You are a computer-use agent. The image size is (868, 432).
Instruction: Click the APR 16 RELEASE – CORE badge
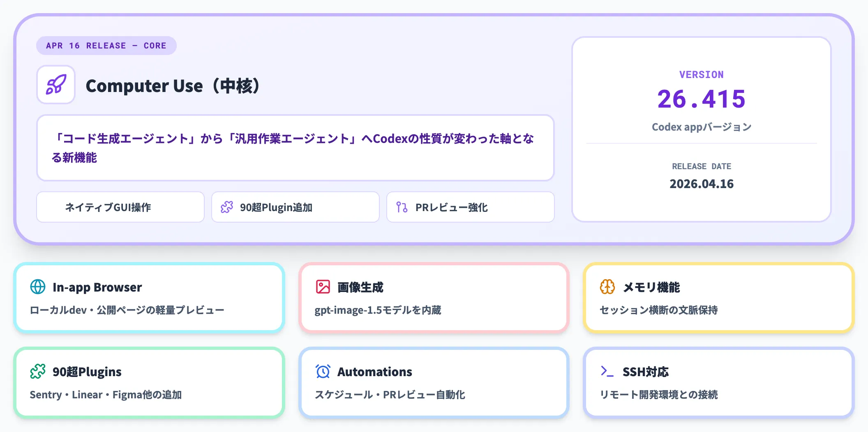pyautogui.click(x=106, y=46)
